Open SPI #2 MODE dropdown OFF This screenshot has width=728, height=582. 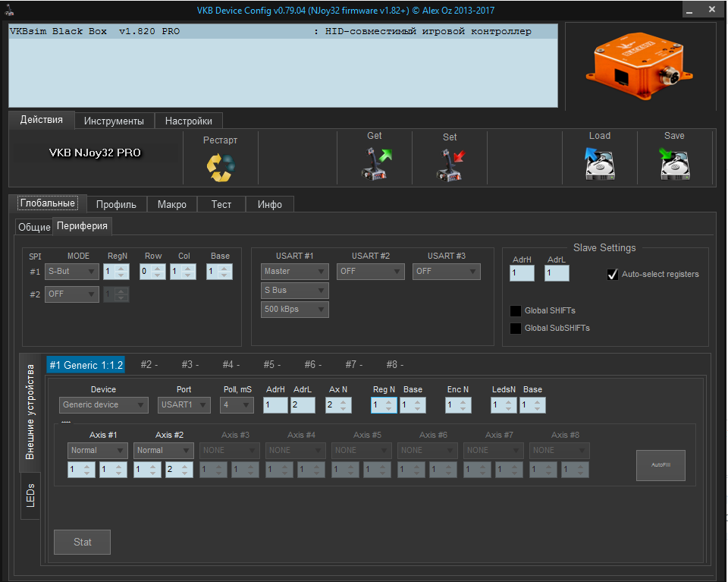pyautogui.click(x=71, y=294)
